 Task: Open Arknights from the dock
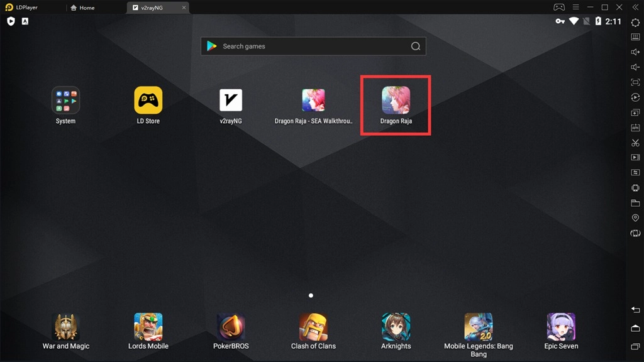click(396, 327)
